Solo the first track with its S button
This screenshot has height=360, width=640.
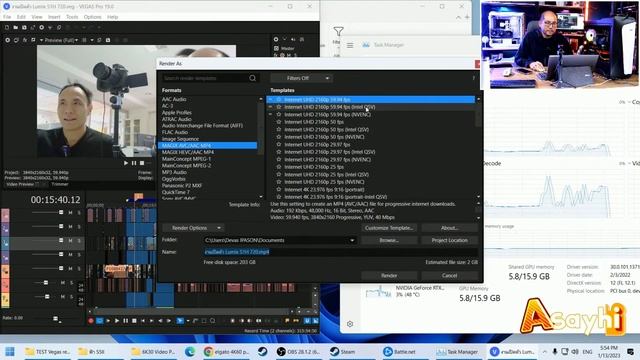(x=79, y=212)
